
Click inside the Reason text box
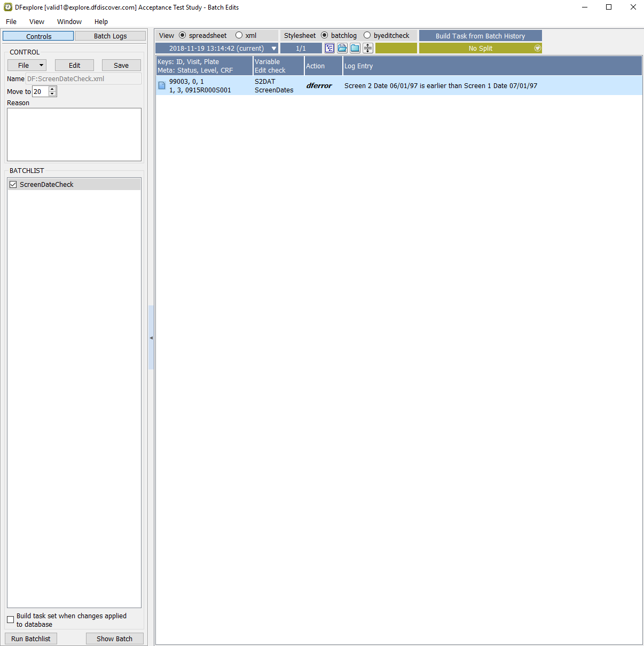pos(74,135)
